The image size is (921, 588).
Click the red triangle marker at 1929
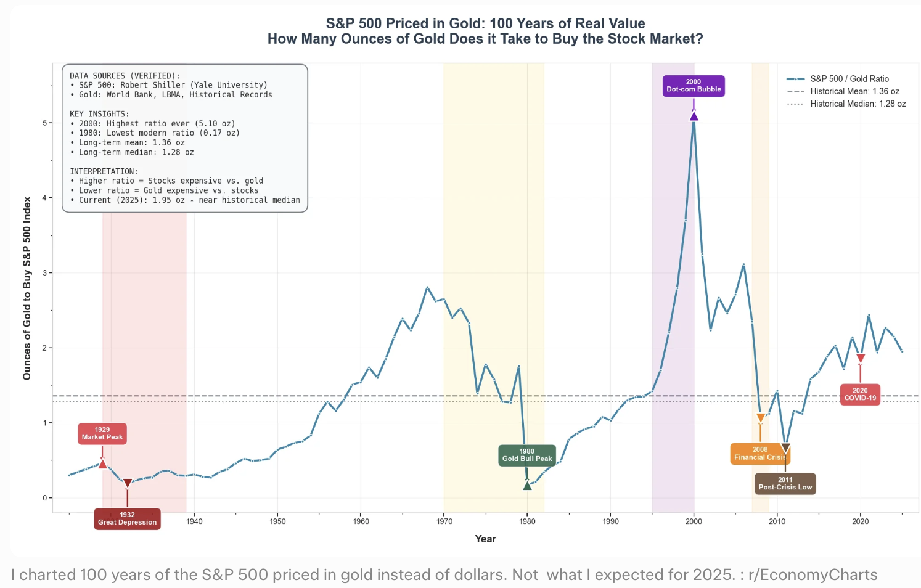103,463
